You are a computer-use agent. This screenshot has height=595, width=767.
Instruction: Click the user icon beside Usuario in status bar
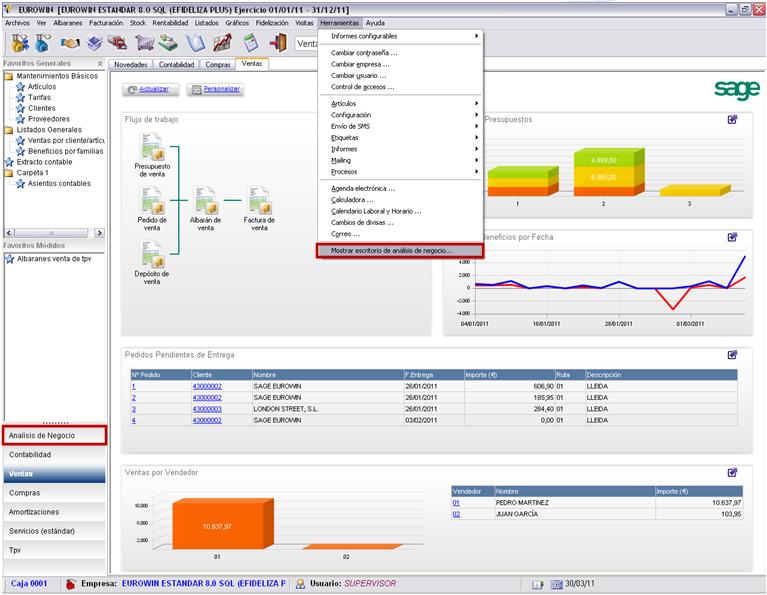[300, 584]
